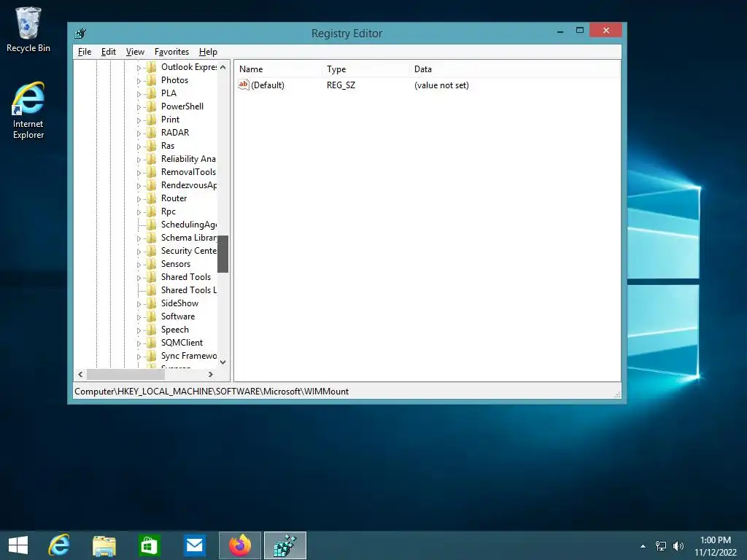This screenshot has height=560, width=747.
Task: Open the File menu
Action: point(85,52)
